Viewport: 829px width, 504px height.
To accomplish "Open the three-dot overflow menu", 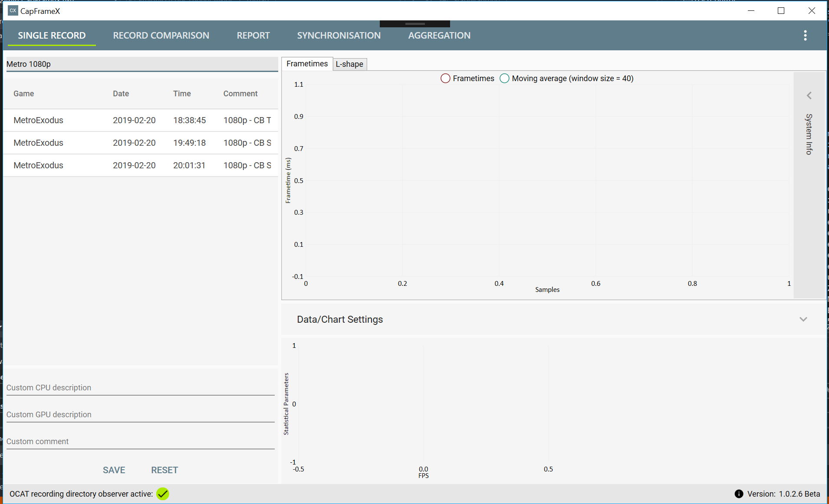I will pos(805,36).
